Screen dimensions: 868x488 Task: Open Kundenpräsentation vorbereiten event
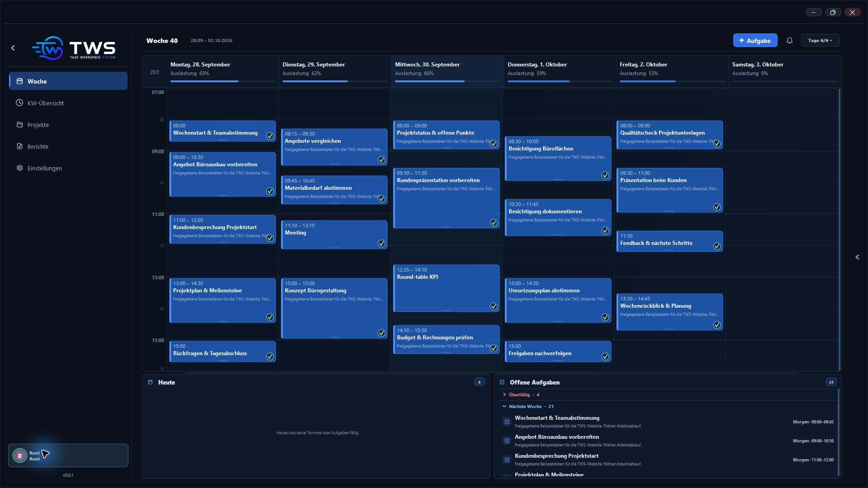tap(446, 198)
